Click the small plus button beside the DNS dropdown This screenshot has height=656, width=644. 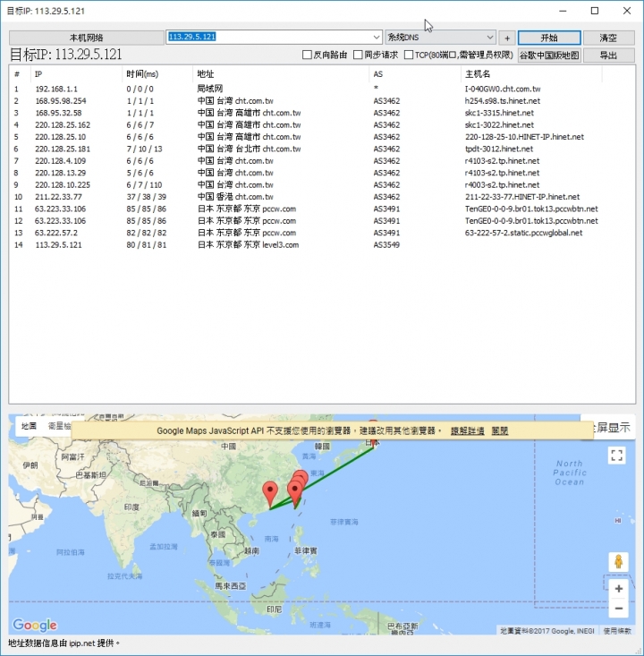[507, 38]
